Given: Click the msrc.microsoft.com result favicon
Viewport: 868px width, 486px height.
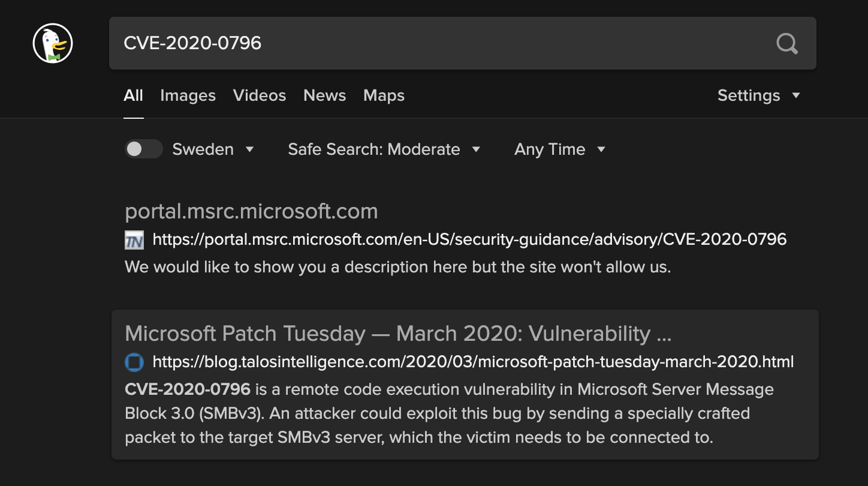Looking at the screenshot, I should point(134,241).
